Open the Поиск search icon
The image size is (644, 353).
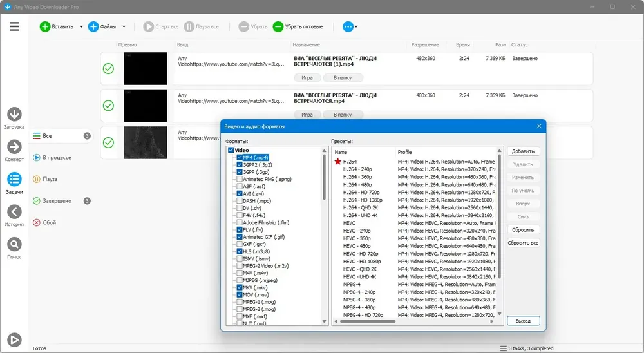click(x=14, y=248)
